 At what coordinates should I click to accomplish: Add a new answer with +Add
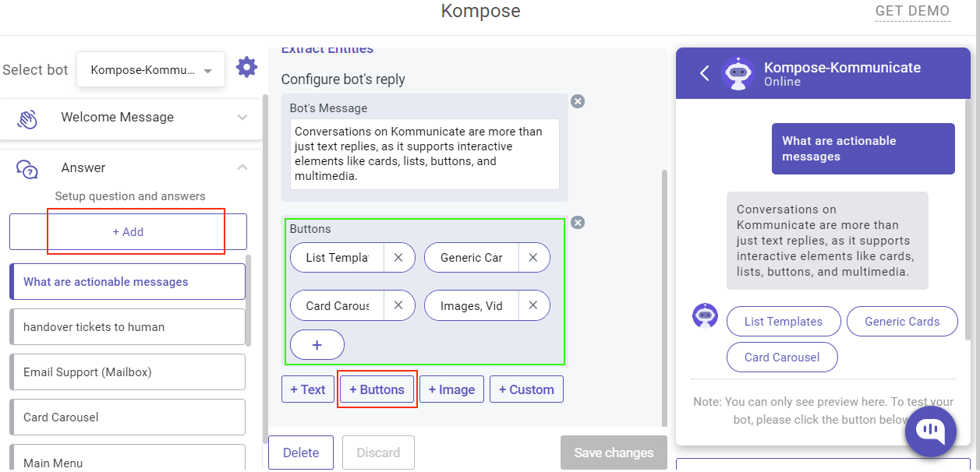(127, 231)
